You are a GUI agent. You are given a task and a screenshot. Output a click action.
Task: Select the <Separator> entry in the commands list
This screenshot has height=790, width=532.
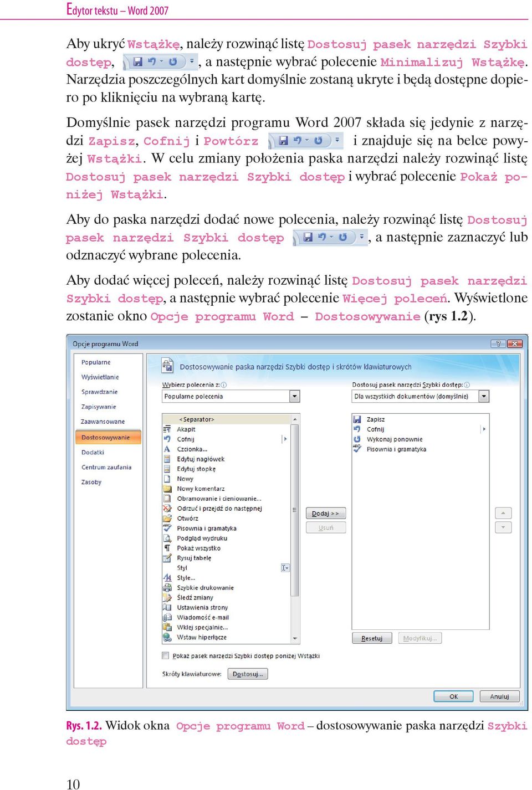coord(226,419)
